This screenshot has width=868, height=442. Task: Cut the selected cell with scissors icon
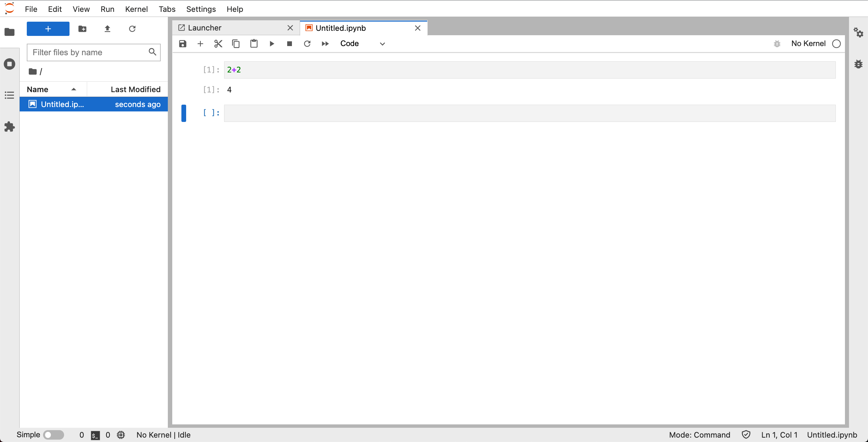coord(218,43)
